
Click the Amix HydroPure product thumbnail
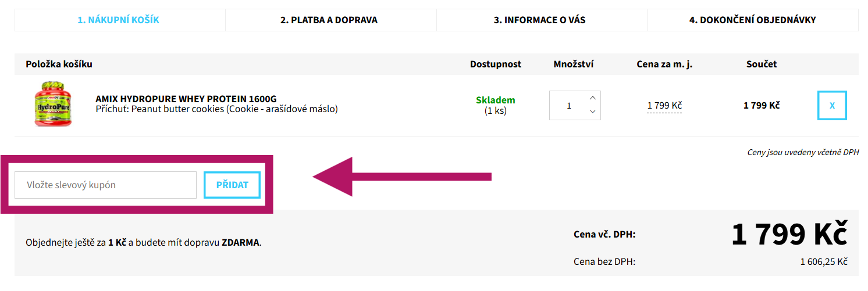53,105
